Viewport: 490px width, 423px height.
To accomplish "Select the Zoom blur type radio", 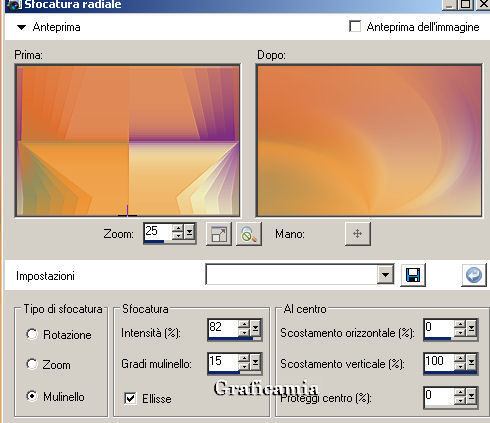I will click(x=32, y=364).
